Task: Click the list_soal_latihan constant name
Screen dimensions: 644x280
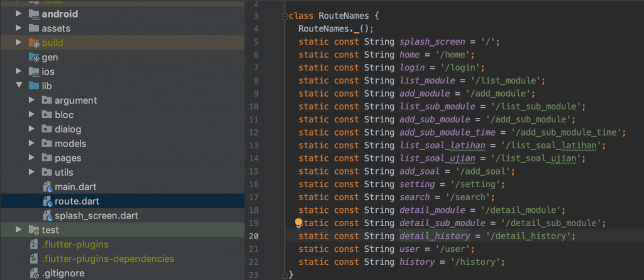Action: click(442, 145)
